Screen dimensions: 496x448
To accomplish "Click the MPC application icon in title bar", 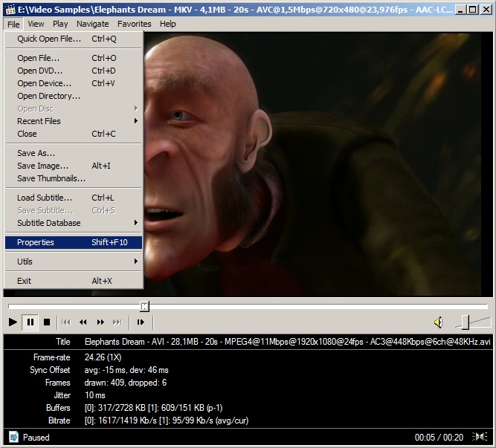I will 10,10.
